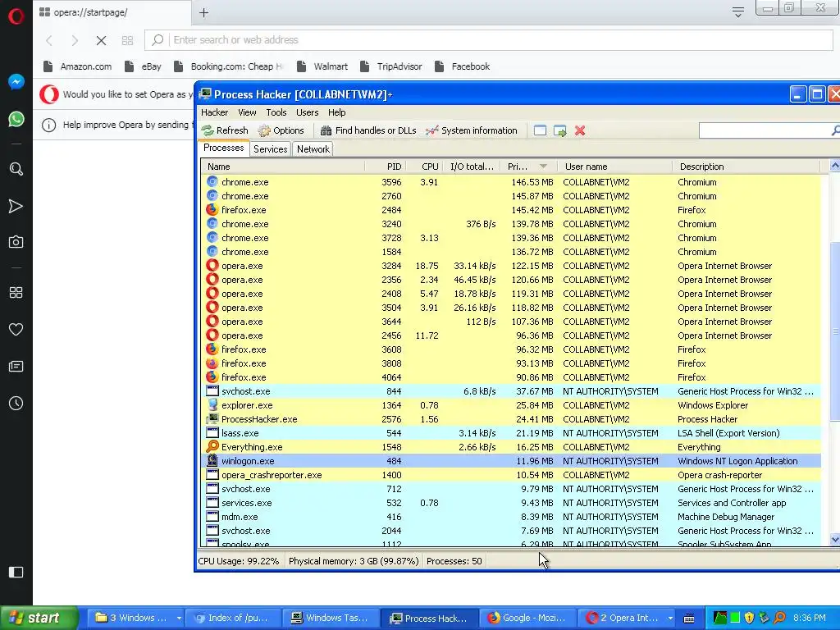Open the TripAdvisor bookmark

pos(391,66)
